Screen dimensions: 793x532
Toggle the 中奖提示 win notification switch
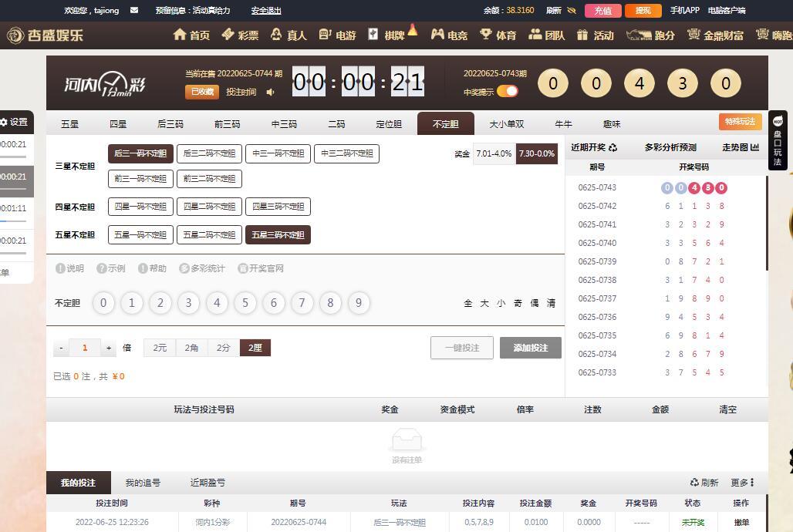coord(508,92)
